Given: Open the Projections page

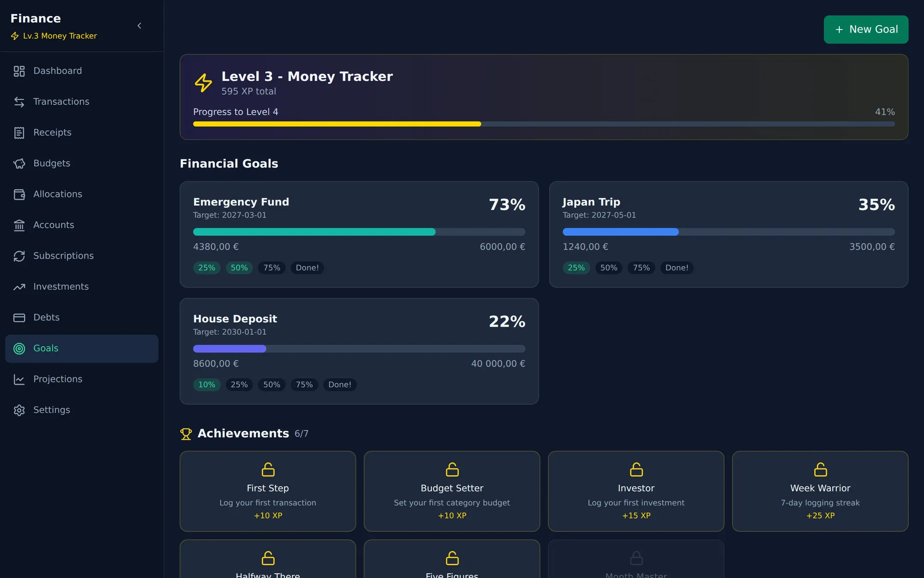Looking at the screenshot, I should pyautogui.click(x=82, y=379).
